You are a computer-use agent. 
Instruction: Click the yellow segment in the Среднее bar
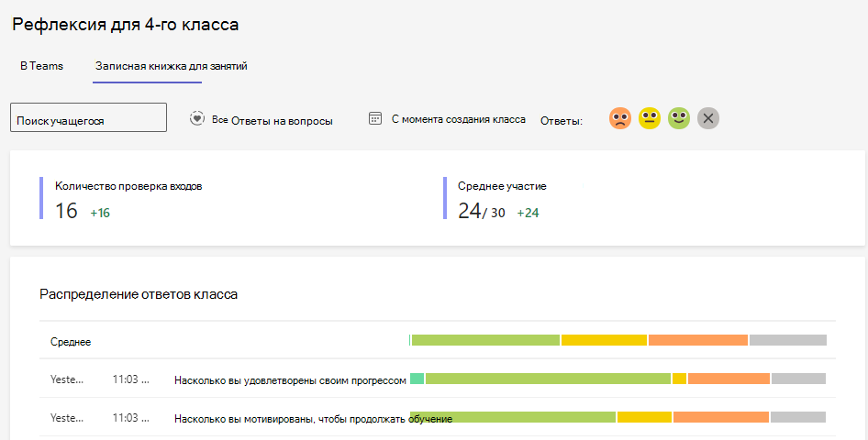click(x=604, y=340)
